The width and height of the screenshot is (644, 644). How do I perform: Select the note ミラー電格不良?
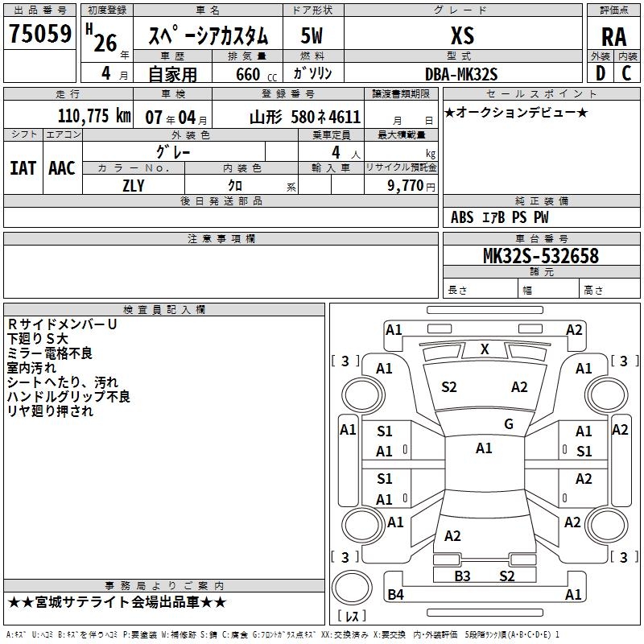coord(50,353)
